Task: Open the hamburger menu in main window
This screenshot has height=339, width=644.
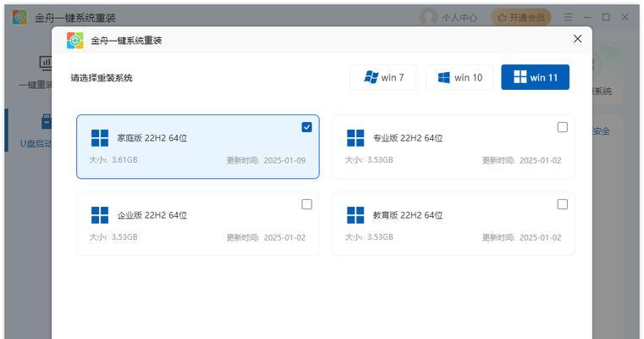Action: [x=568, y=17]
